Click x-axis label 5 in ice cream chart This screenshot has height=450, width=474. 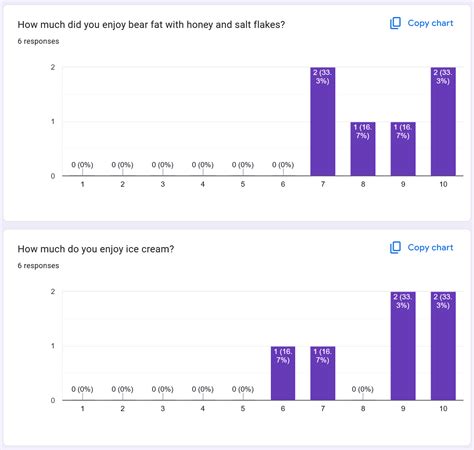pos(243,408)
